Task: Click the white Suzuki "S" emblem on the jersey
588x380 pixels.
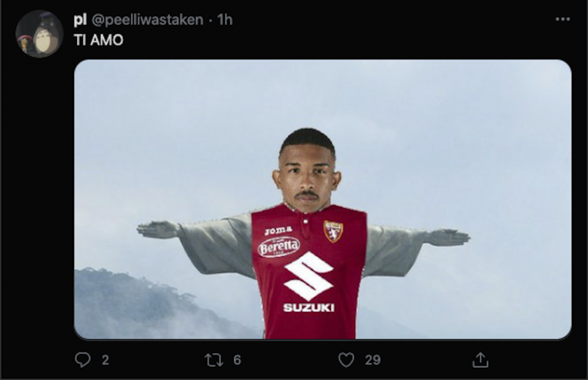Action: 308,275
